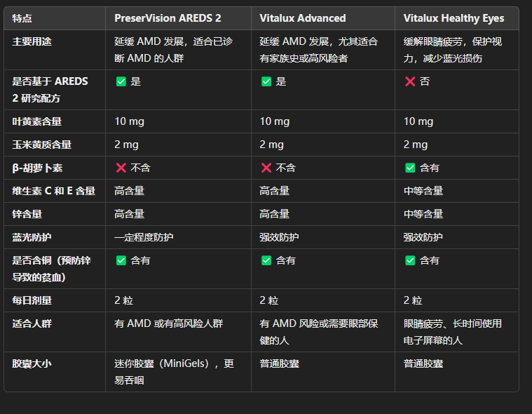Click the Vitalux Advanced column header
The image size is (532, 414).
click(303, 18)
